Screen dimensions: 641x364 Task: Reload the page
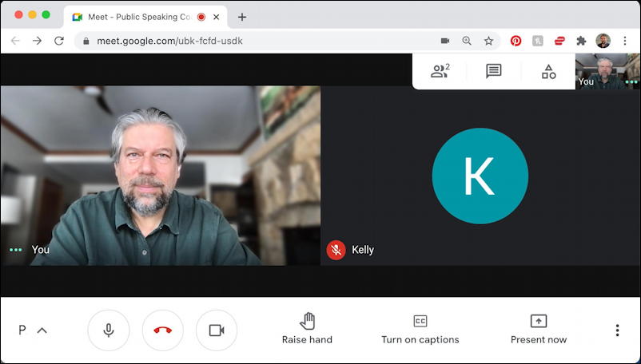click(59, 41)
